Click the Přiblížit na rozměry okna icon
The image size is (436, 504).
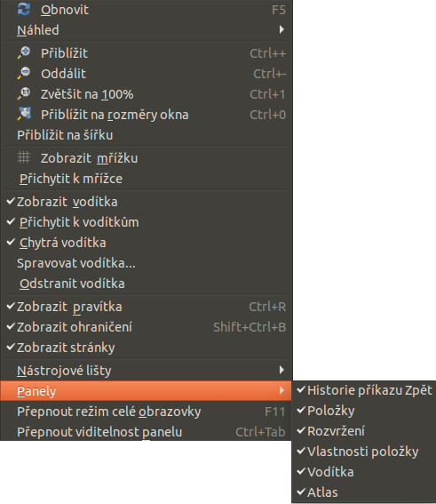coord(24,114)
